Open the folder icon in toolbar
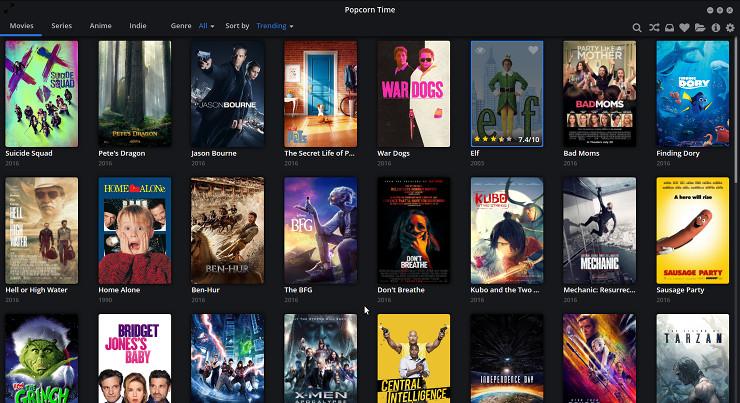 pos(700,27)
